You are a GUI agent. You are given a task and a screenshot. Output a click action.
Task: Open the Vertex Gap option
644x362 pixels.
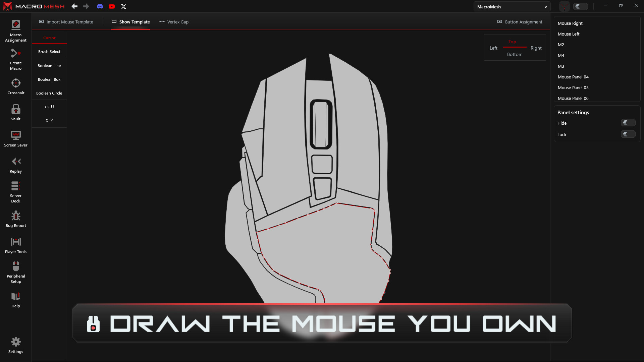click(174, 22)
